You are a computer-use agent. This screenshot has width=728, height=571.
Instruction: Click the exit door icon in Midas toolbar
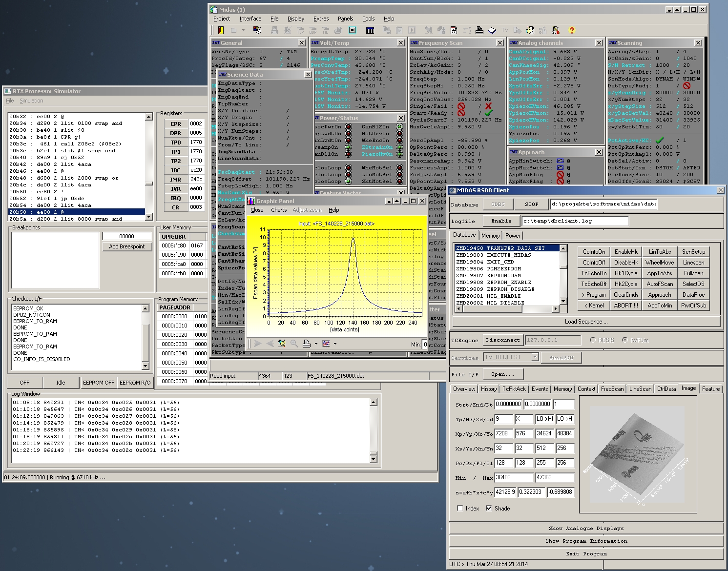point(221,30)
